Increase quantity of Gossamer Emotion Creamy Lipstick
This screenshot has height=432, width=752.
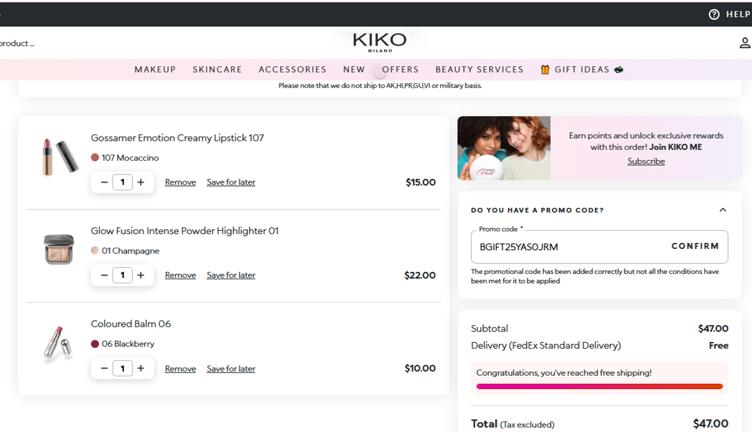[141, 182]
